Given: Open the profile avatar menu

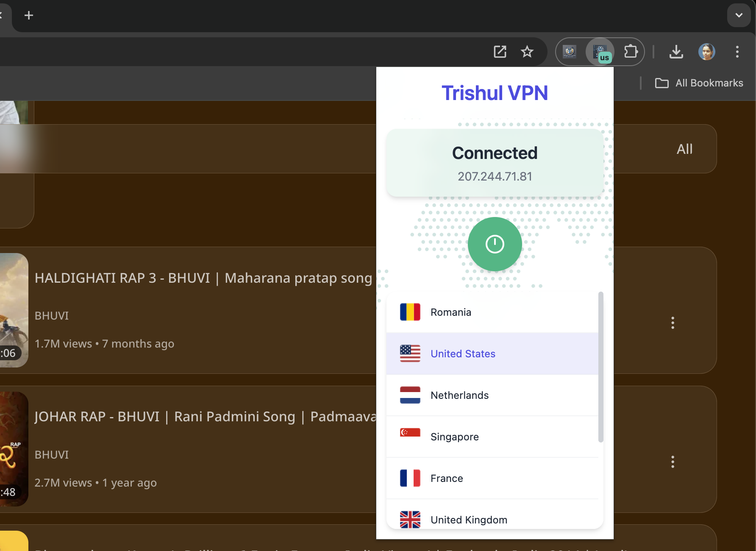Looking at the screenshot, I should click(706, 52).
